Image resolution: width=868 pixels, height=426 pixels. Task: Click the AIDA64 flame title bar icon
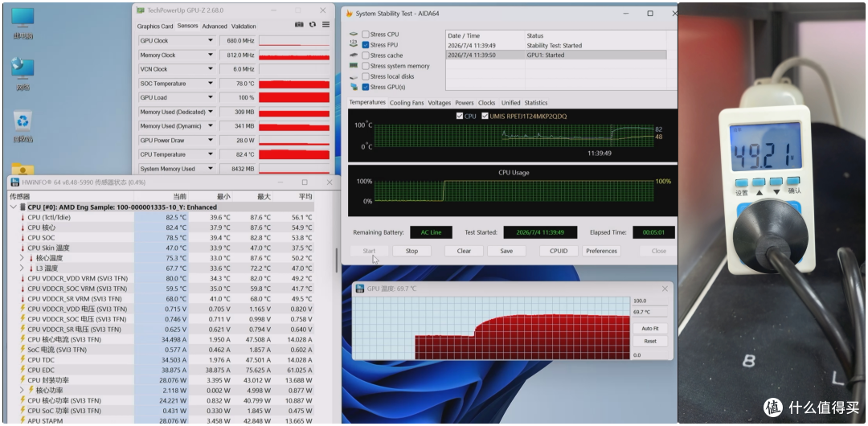[350, 14]
